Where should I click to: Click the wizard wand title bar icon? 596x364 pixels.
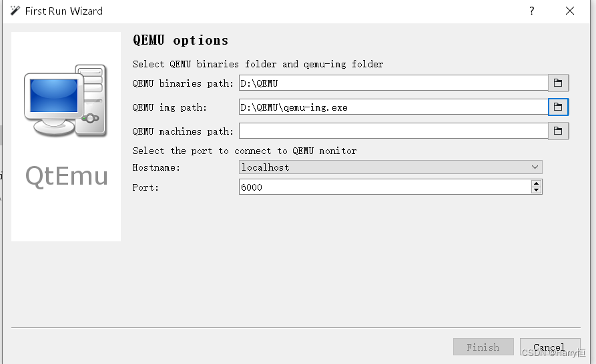[15, 11]
